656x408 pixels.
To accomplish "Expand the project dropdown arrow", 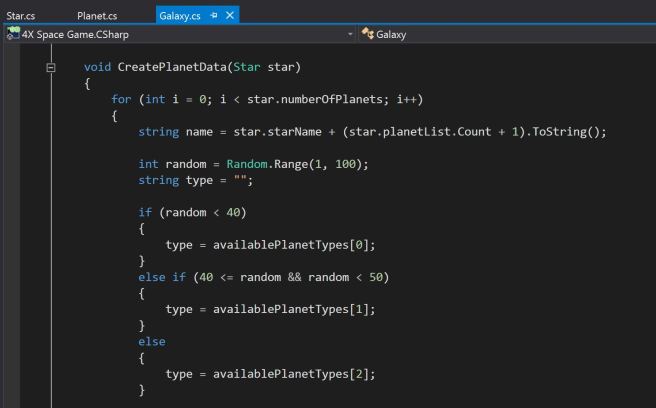I will tap(349, 35).
